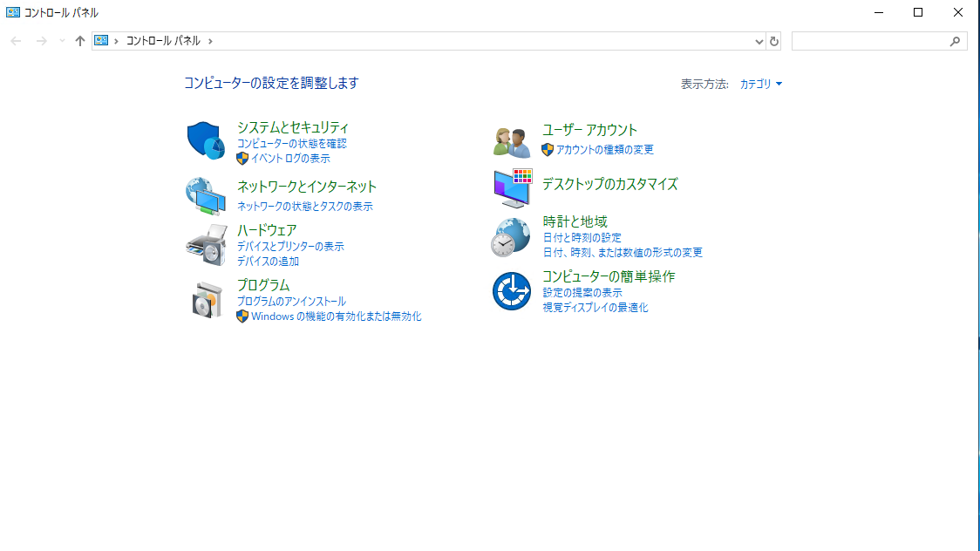The image size is (980, 551).
Task: Click プログラムのアンインストール
Action: pyautogui.click(x=291, y=301)
